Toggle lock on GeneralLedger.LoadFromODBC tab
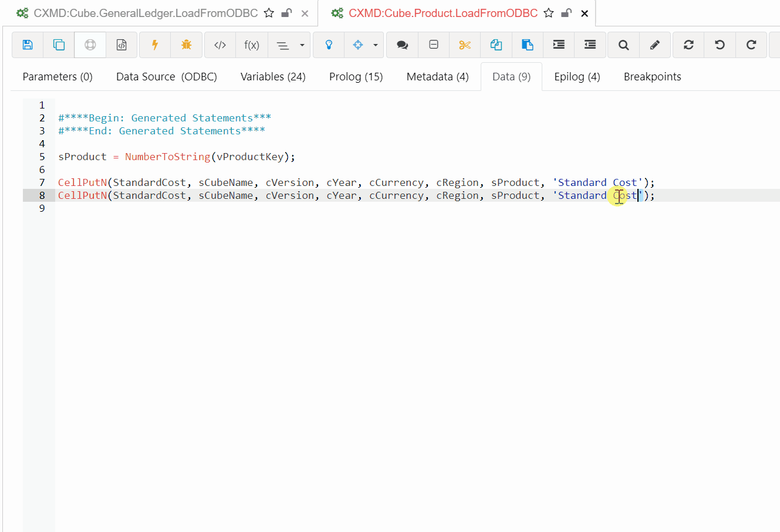The height and width of the screenshot is (532, 780). click(287, 13)
